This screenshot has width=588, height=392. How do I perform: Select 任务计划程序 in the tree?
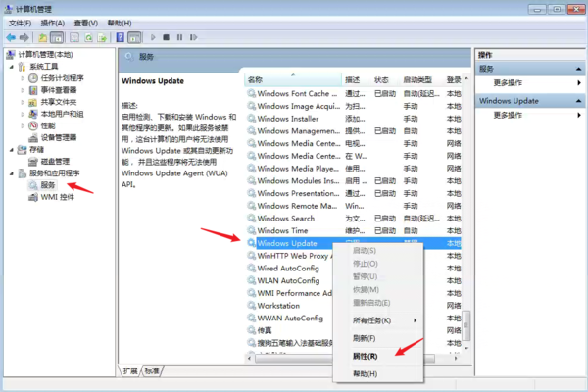[62, 78]
